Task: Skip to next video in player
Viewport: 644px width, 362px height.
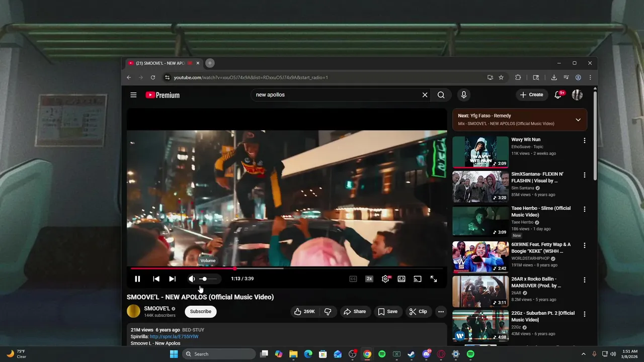Action: [172, 279]
